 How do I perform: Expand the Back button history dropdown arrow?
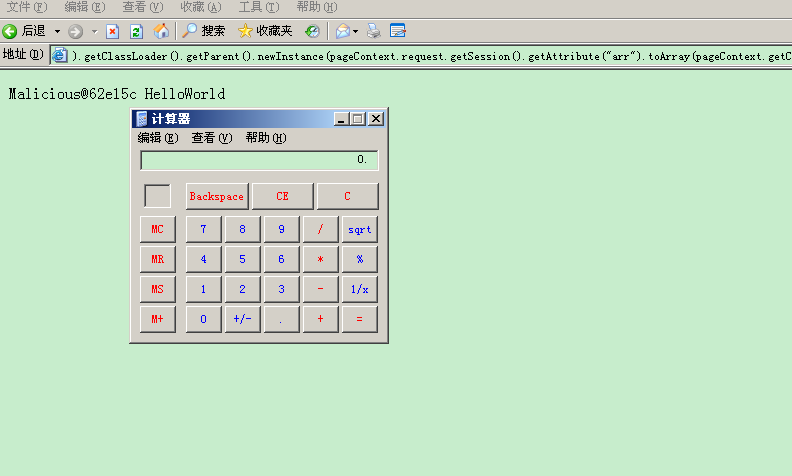[x=57, y=31]
